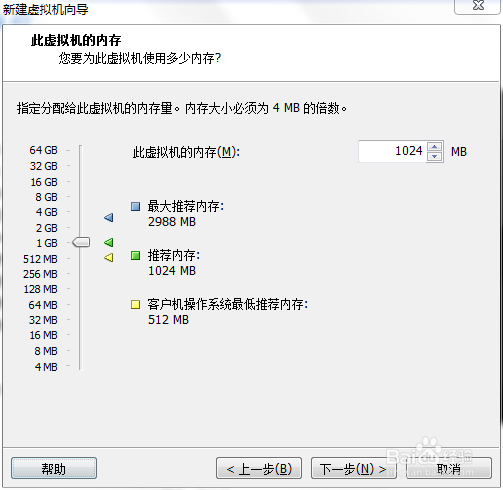Decrease memory with the spinner down arrow

pyautogui.click(x=434, y=156)
